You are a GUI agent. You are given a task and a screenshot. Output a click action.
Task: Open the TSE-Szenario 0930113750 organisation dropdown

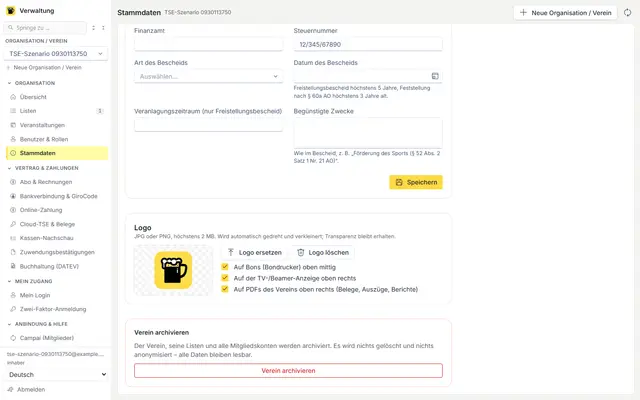(x=56, y=53)
